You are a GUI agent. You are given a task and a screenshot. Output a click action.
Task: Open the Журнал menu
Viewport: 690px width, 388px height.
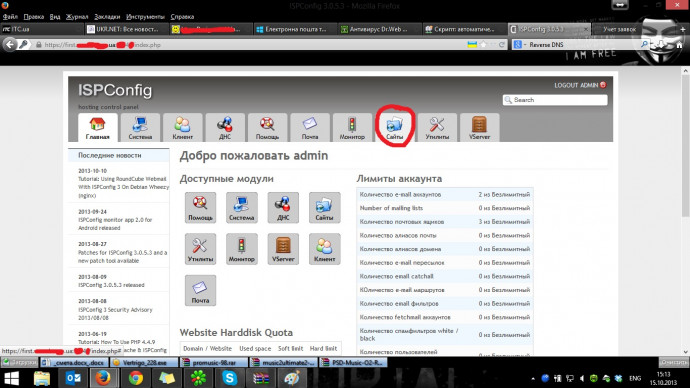coord(77,17)
